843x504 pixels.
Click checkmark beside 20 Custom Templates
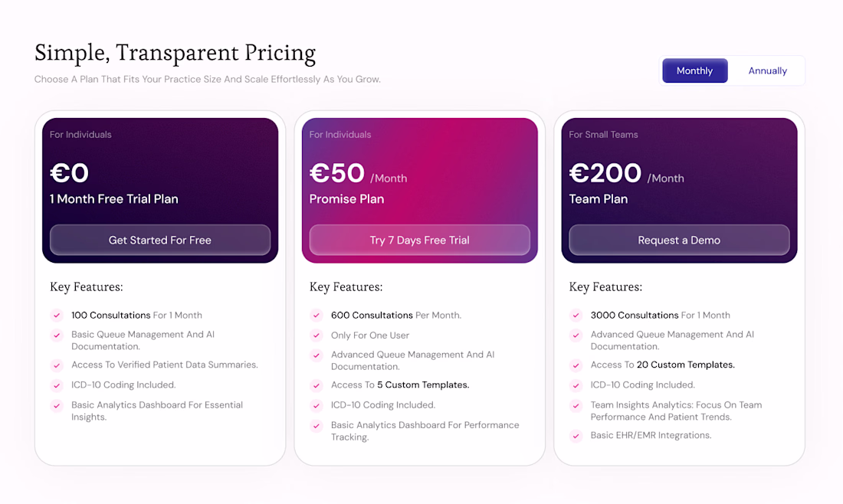click(x=576, y=365)
